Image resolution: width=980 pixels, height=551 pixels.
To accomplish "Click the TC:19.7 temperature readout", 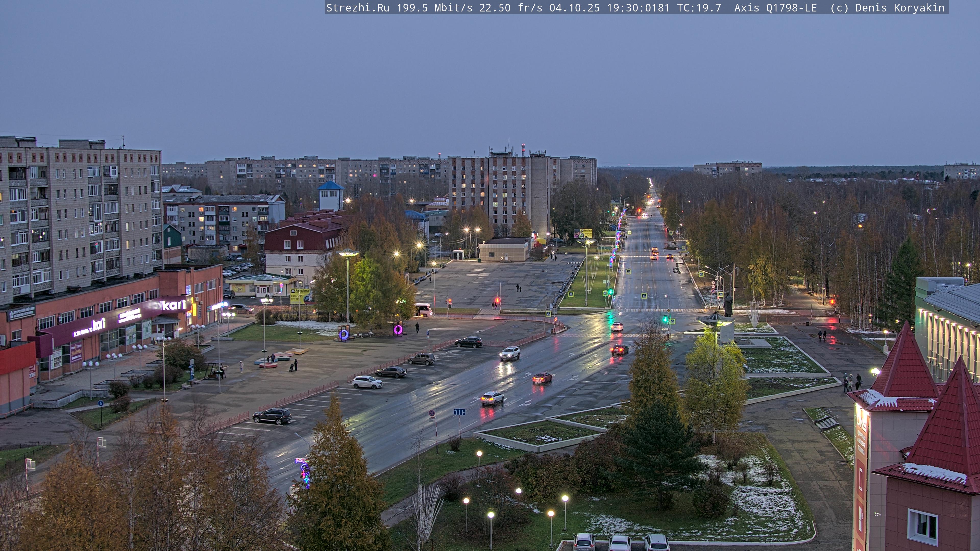I will [x=699, y=8].
